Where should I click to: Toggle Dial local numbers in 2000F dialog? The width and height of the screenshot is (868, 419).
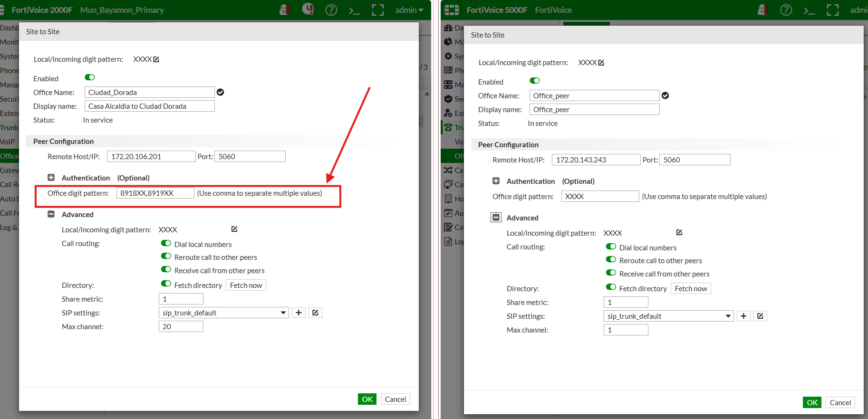pos(166,243)
